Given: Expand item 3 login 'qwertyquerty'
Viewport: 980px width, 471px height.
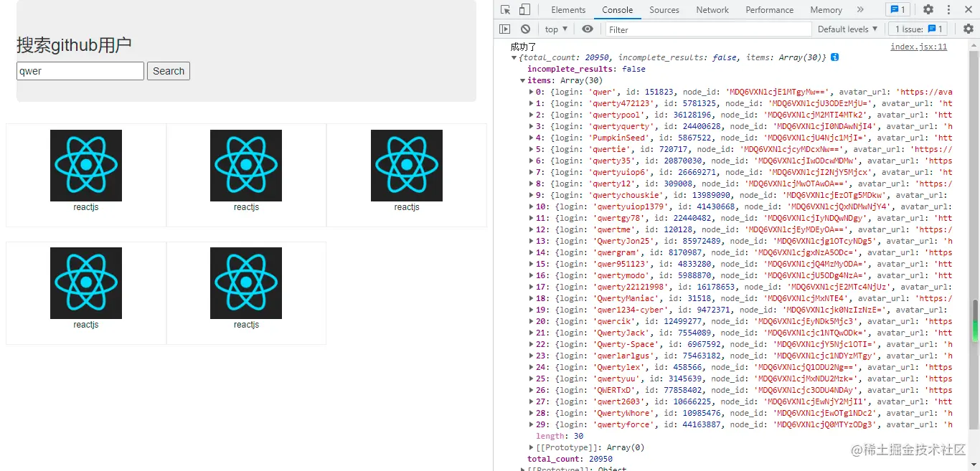Looking at the screenshot, I should (531, 127).
